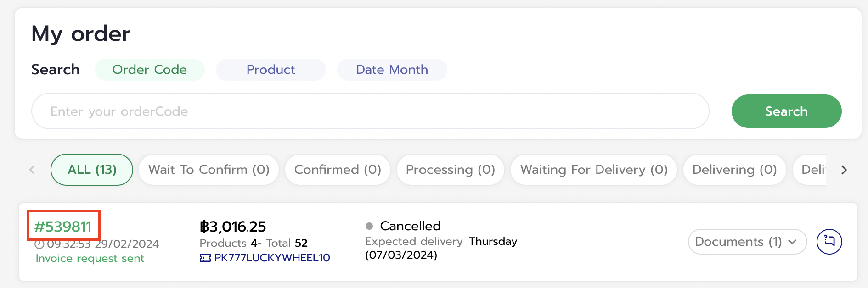The image size is (868, 288).
Task: Open order #539811 details link
Action: [x=63, y=227]
